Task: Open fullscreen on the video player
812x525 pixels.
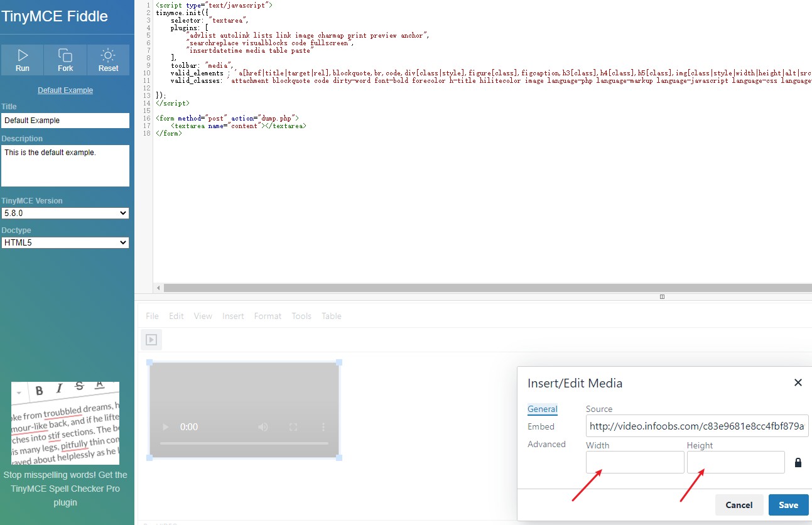Action: tap(293, 426)
